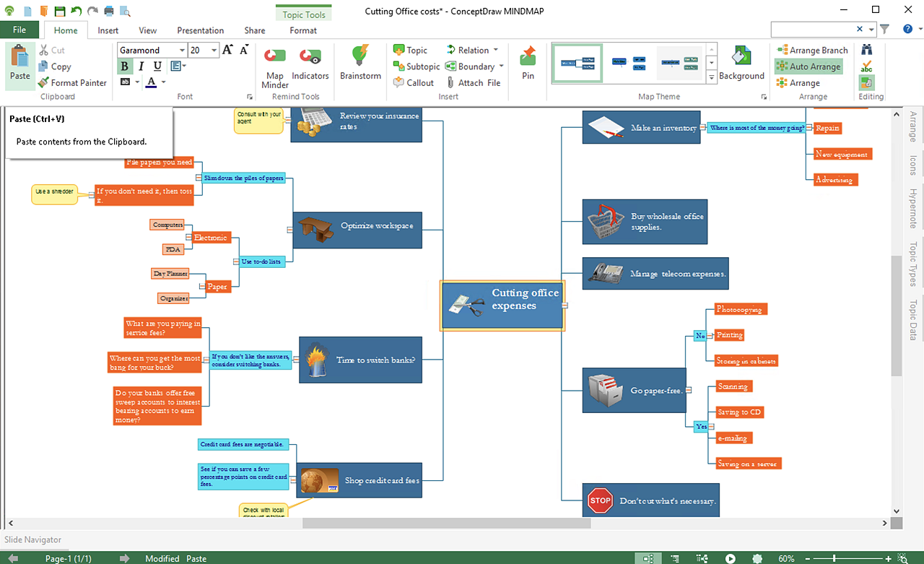Image resolution: width=924 pixels, height=564 pixels.
Task: Select the Format Painter tool
Action: click(x=72, y=82)
